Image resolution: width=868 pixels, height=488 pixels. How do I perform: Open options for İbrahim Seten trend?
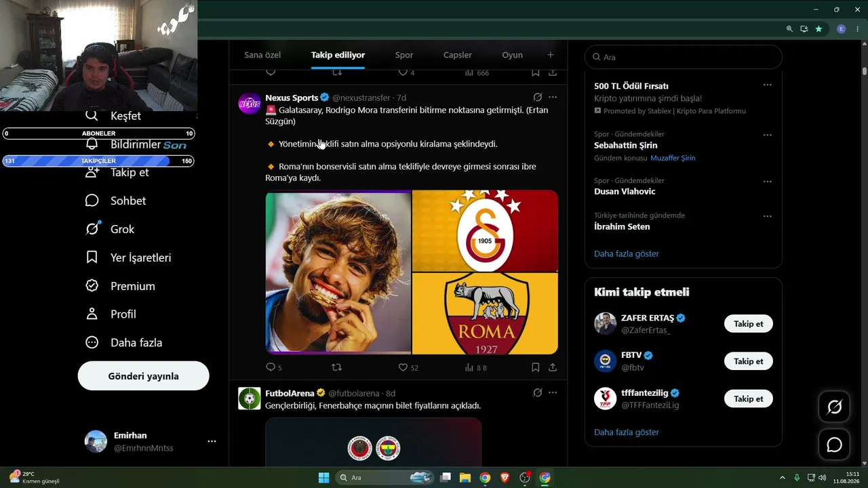[x=768, y=216]
